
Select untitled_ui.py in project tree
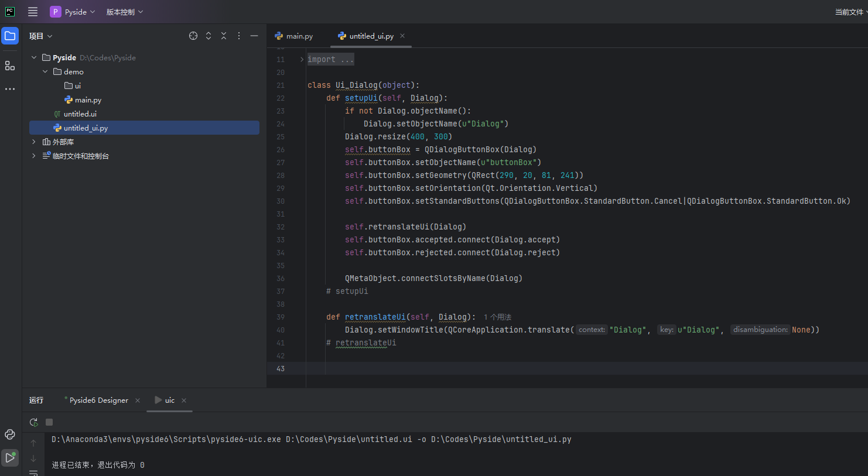coord(144,128)
